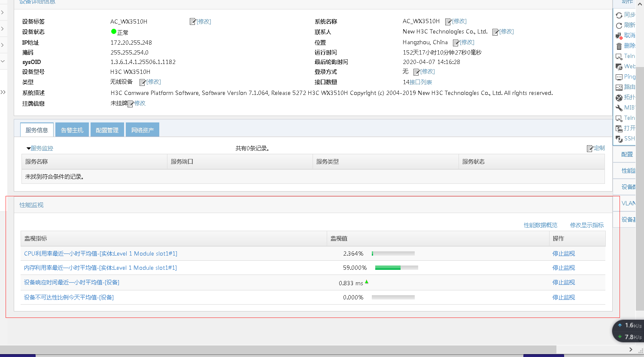Launch the Ping tool icon
644x357 pixels.
coord(619,77)
